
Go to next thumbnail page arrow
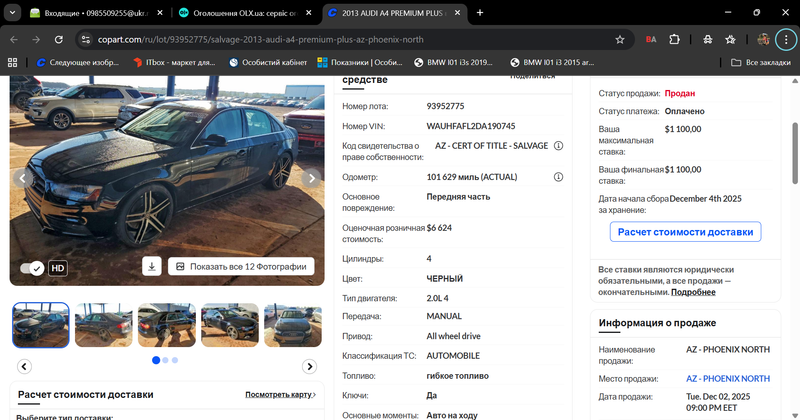point(309,366)
